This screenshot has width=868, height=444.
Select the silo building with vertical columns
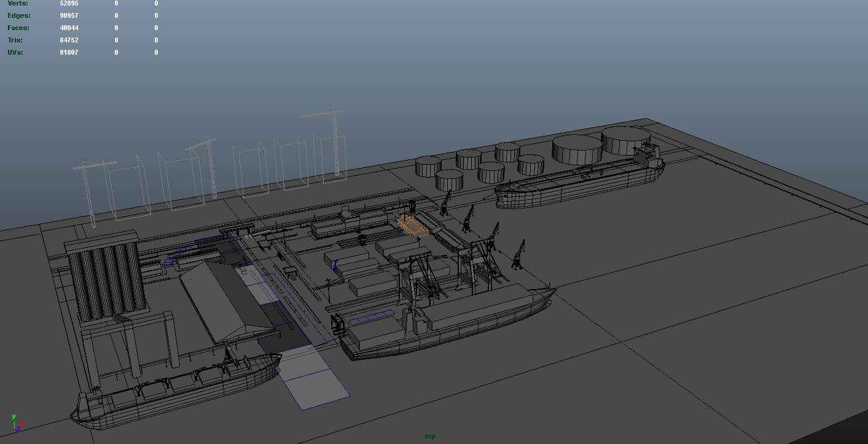(104, 280)
